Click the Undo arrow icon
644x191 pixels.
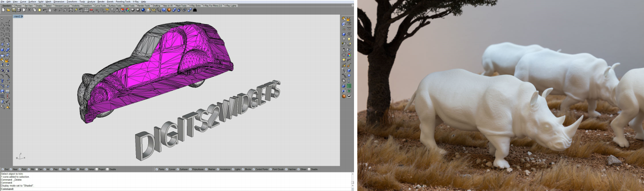(45, 10)
